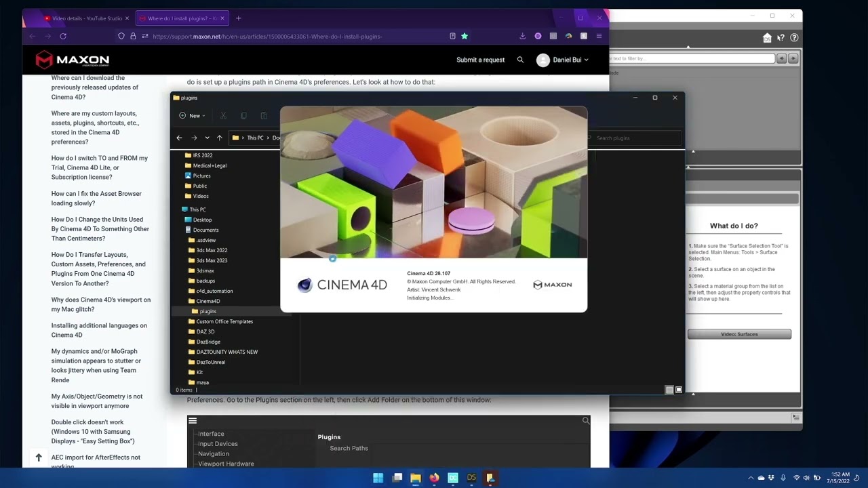This screenshot has height=488, width=868.
Task: Select the Where do I install plugins tab
Action: coord(182,18)
